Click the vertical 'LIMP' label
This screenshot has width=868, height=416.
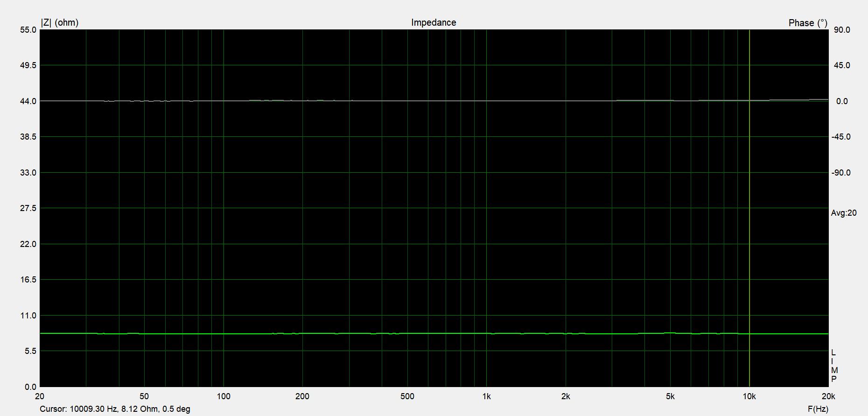(x=834, y=366)
